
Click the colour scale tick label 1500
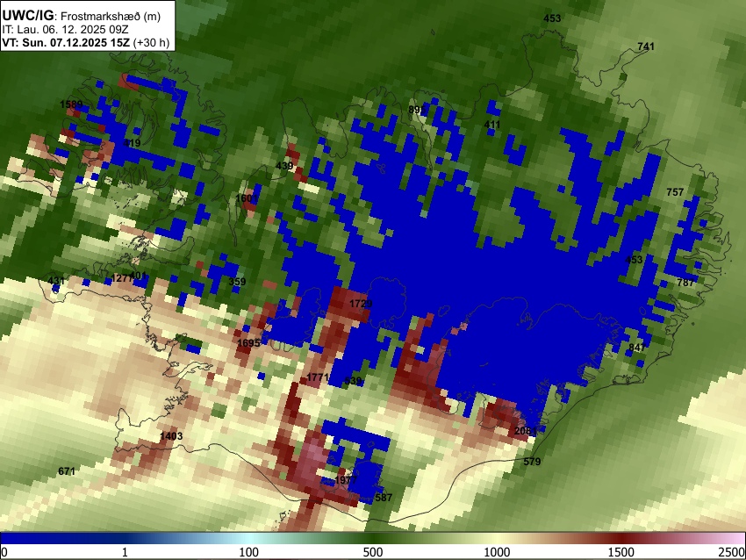(x=621, y=552)
